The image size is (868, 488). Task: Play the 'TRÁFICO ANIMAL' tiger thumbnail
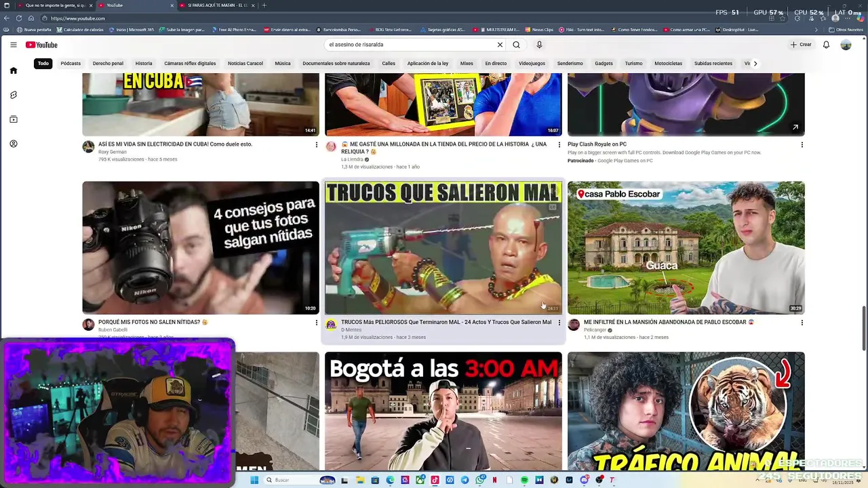coord(686,411)
